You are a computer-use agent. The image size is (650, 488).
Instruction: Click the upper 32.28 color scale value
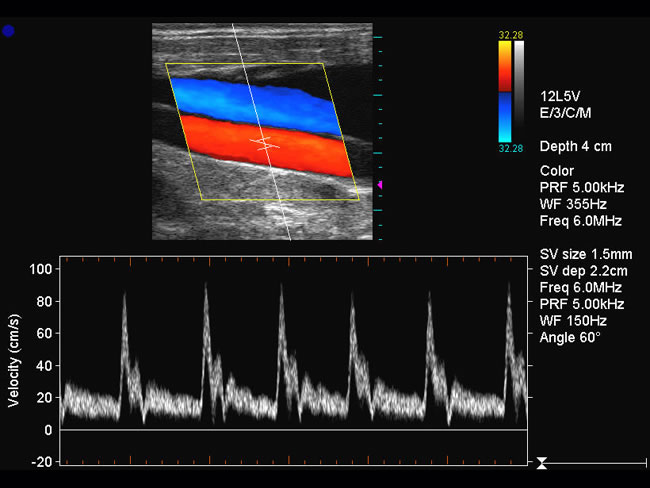pos(510,35)
